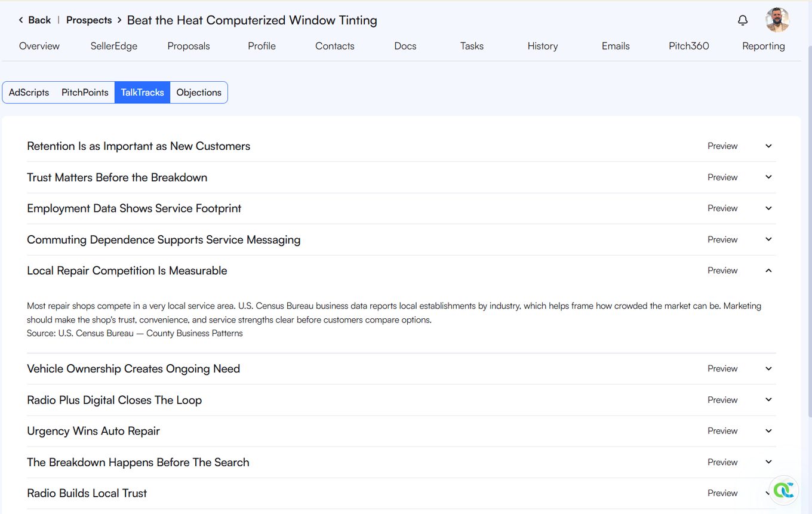Select the PitchPoints sub-tab

pyautogui.click(x=85, y=93)
